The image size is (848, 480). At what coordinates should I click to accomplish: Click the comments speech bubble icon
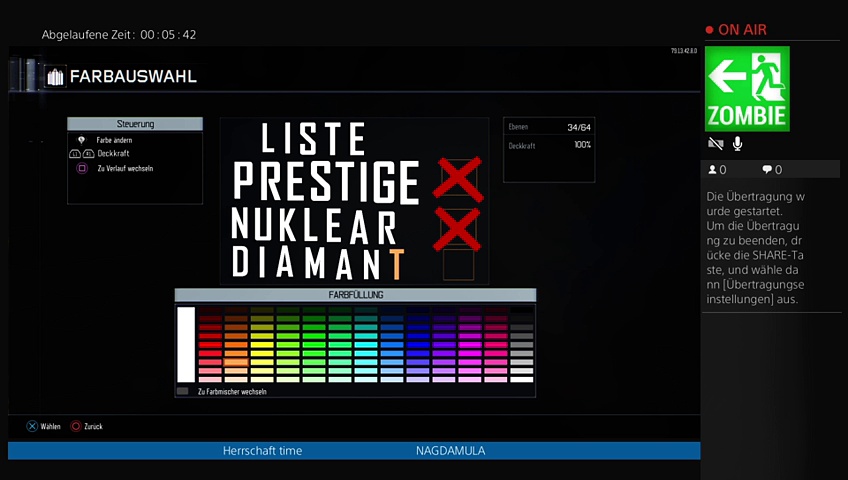(x=767, y=170)
